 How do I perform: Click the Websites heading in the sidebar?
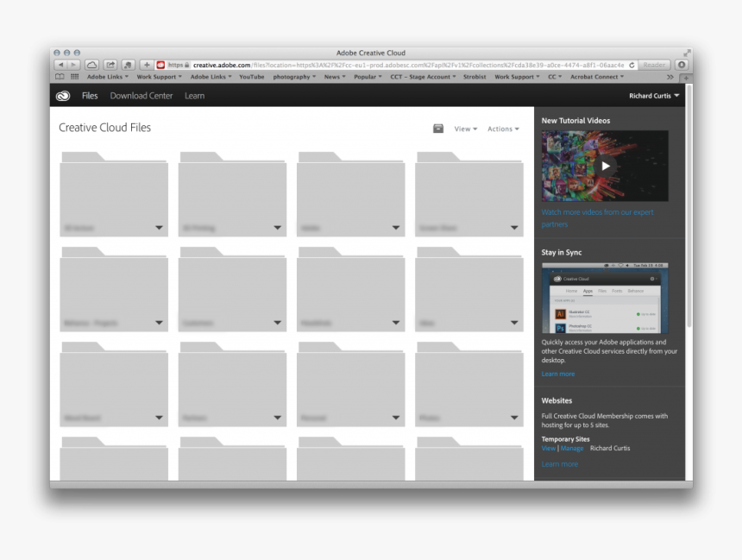point(556,400)
